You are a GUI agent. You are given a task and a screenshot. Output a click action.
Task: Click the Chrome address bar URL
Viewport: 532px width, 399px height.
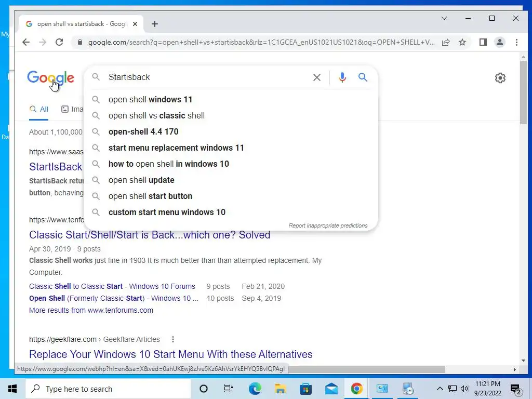261,42
